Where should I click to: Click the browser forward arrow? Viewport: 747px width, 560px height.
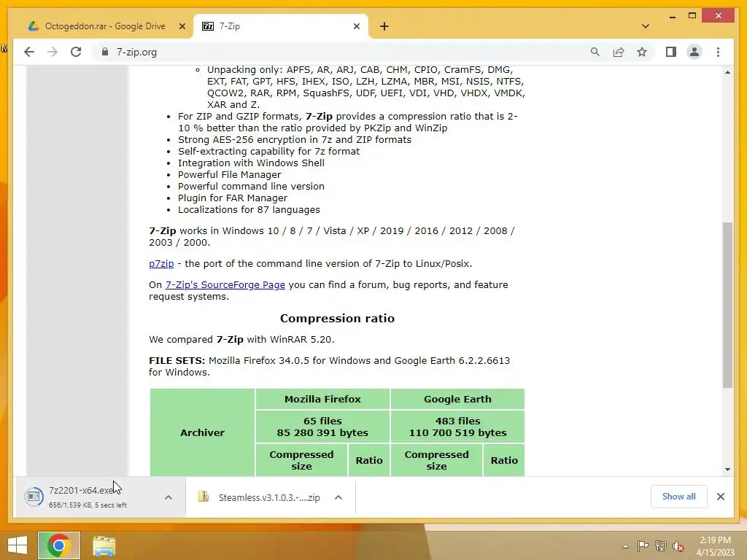coord(53,52)
